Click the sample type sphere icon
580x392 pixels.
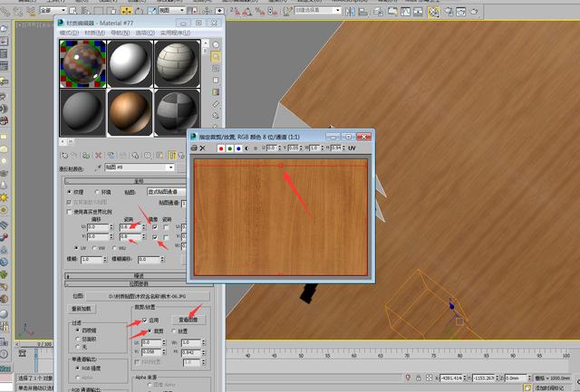216,43
